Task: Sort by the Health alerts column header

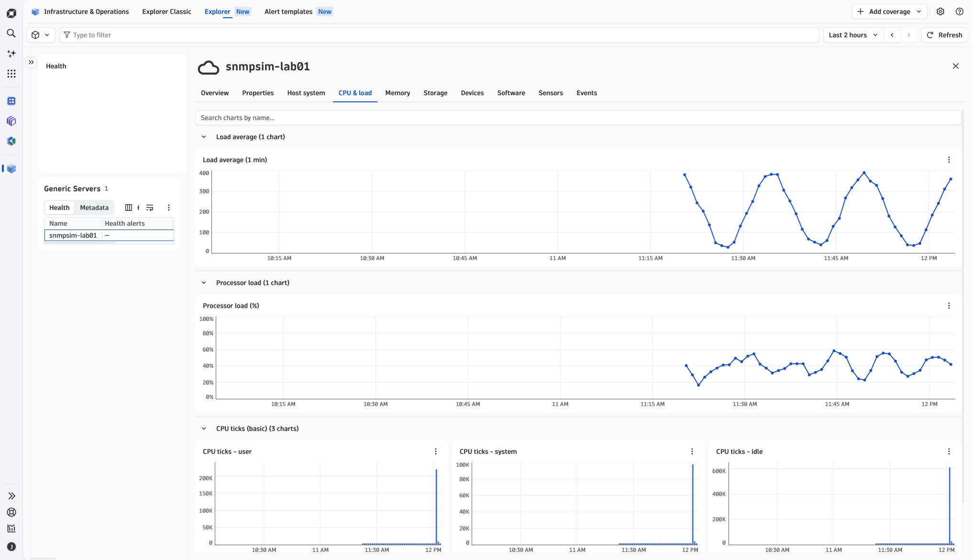Action: 138,223
